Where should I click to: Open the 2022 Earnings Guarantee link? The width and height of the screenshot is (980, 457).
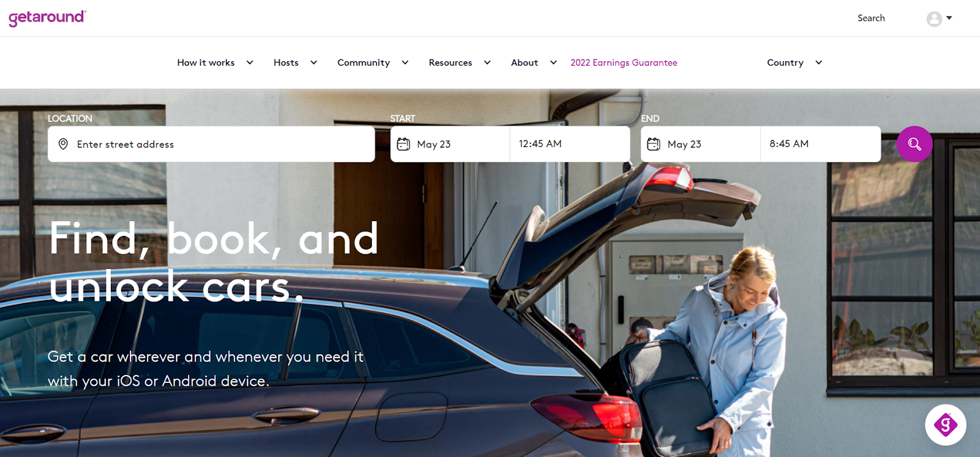624,62
